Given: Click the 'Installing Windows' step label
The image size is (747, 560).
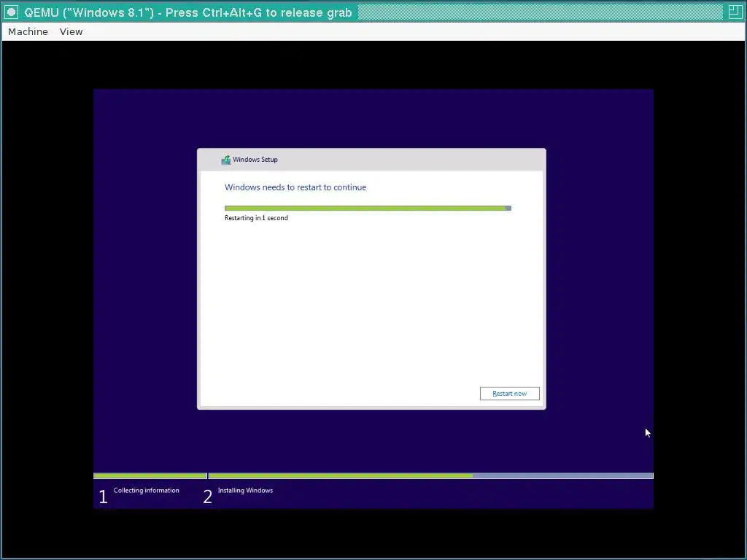Looking at the screenshot, I should point(245,490).
